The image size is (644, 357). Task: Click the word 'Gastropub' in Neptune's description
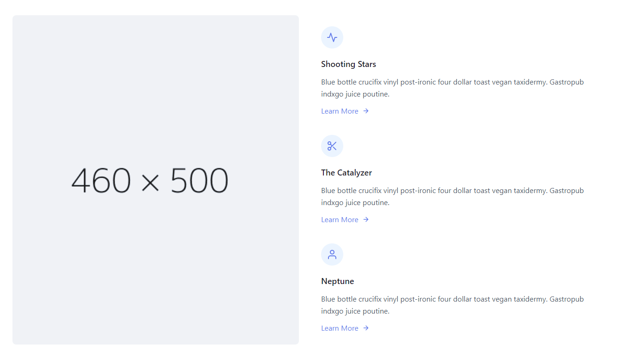pyautogui.click(x=566, y=299)
